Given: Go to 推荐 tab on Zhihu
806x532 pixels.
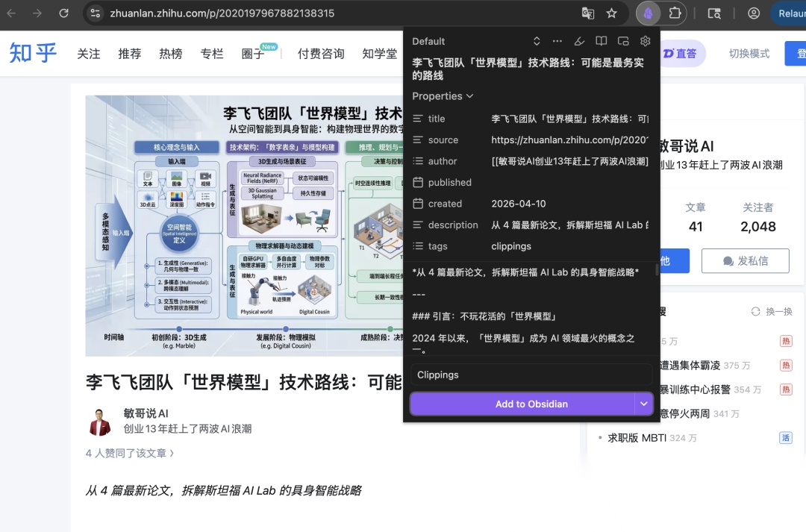Looking at the screenshot, I should (130, 54).
